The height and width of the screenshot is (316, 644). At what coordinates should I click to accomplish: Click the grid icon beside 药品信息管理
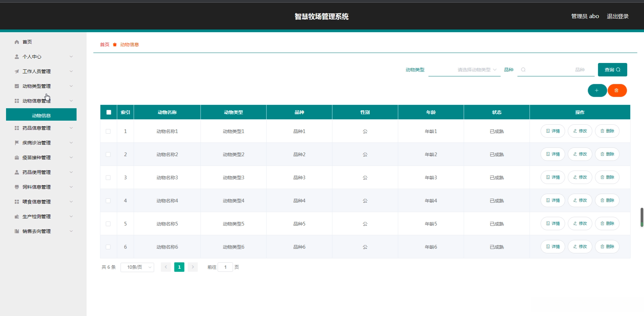click(x=17, y=128)
